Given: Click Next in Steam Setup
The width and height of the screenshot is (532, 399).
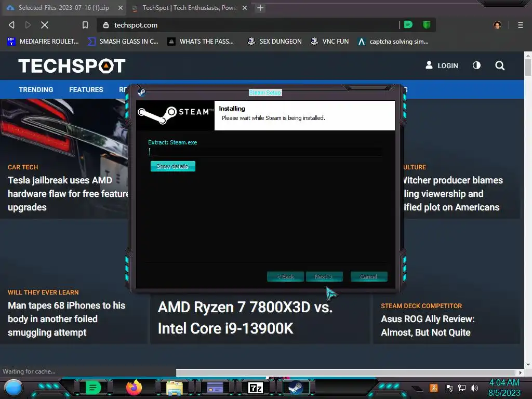Looking at the screenshot, I should coord(324,276).
